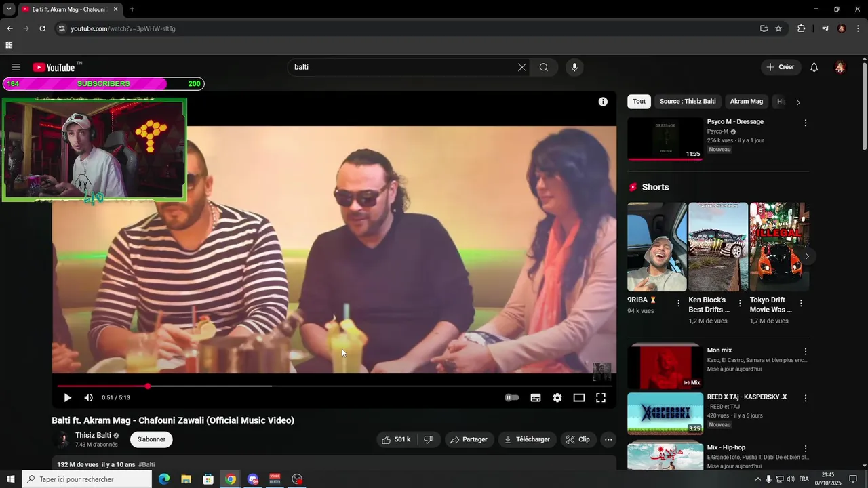The width and height of the screenshot is (868, 488).
Task: Go back in Chrome
Action: click(9, 28)
